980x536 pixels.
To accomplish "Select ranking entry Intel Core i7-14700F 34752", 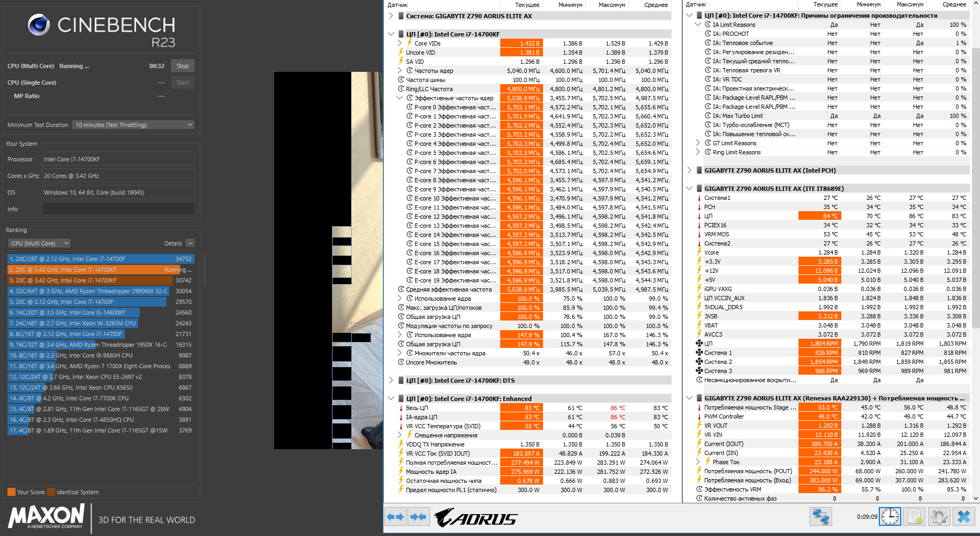I will pos(101,259).
